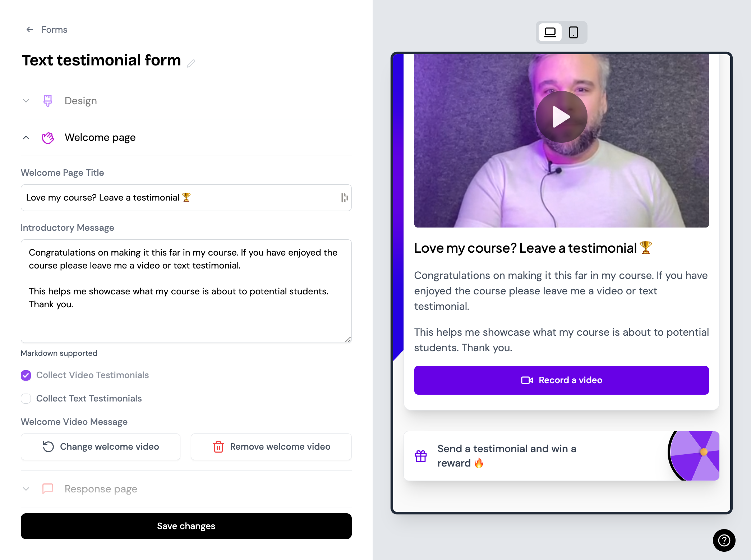The height and width of the screenshot is (560, 751).
Task: Collapse the Welcome page section chevron
Action: pyautogui.click(x=26, y=137)
